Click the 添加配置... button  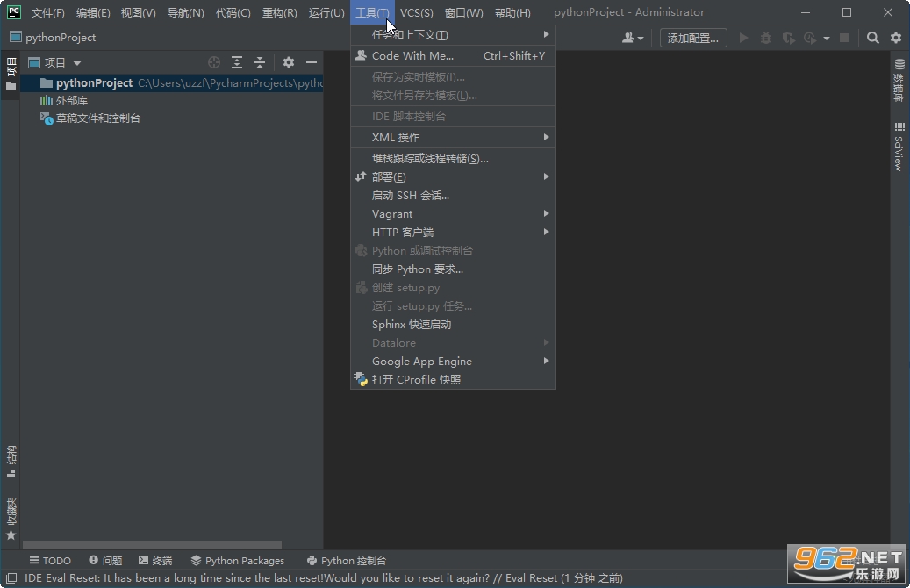pyautogui.click(x=693, y=39)
